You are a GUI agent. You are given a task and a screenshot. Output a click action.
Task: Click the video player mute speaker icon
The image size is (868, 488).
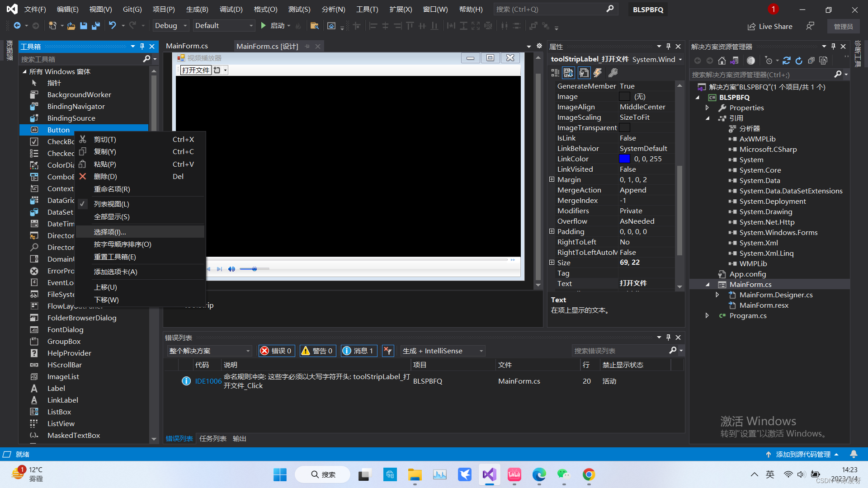pyautogui.click(x=231, y=269)
